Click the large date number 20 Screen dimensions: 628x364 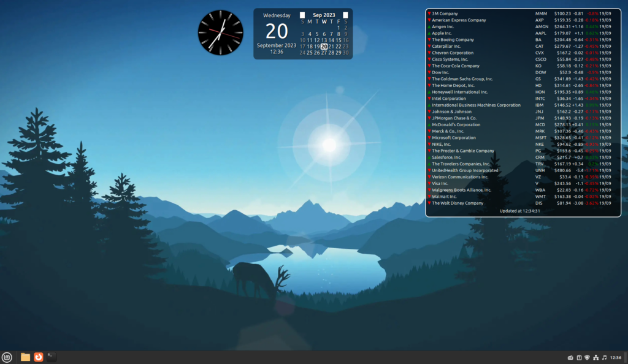[x=277, y=31]
